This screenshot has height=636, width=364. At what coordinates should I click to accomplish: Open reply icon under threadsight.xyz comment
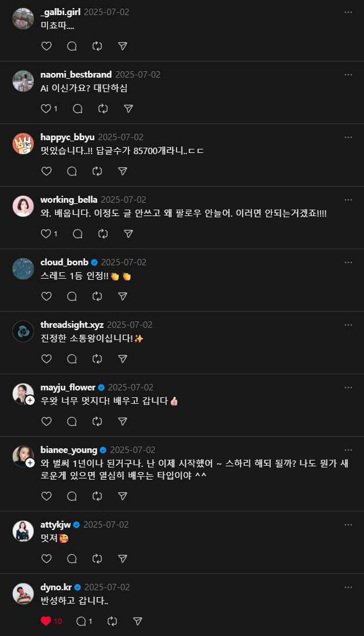(x=72, y=359)
